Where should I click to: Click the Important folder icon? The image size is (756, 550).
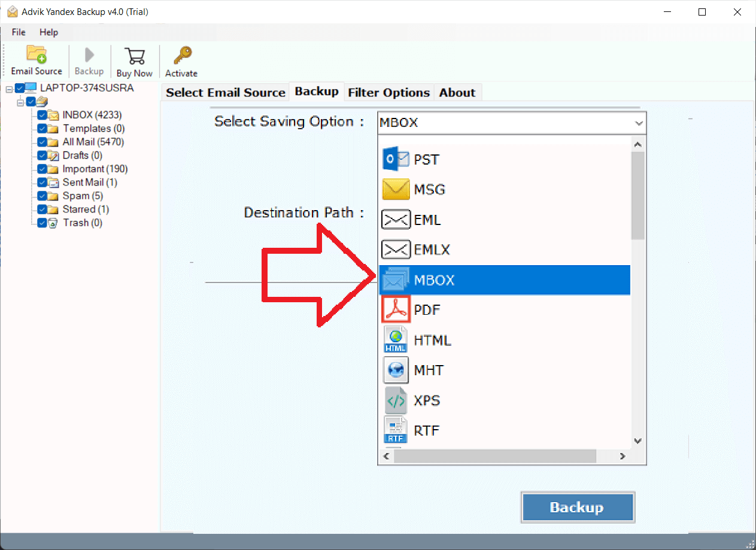click(x=53, y=169)
